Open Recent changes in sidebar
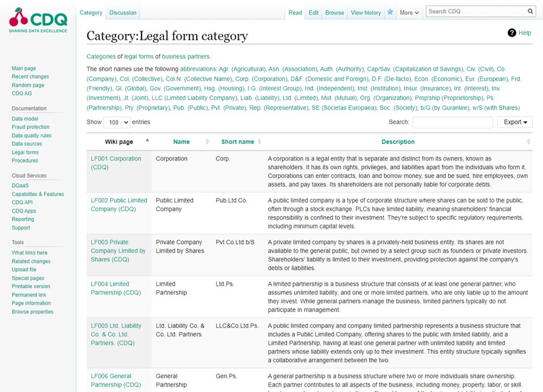This screenshot has width=543, height=392. [31, 76]
